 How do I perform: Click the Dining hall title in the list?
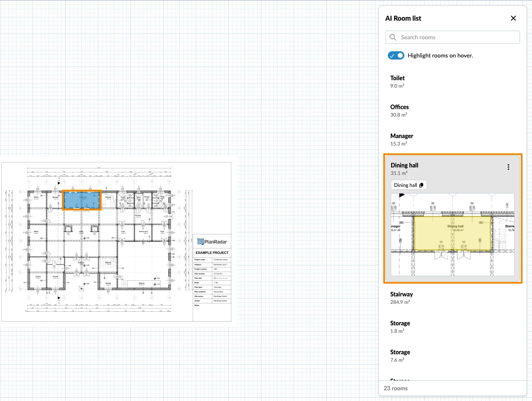404,165
